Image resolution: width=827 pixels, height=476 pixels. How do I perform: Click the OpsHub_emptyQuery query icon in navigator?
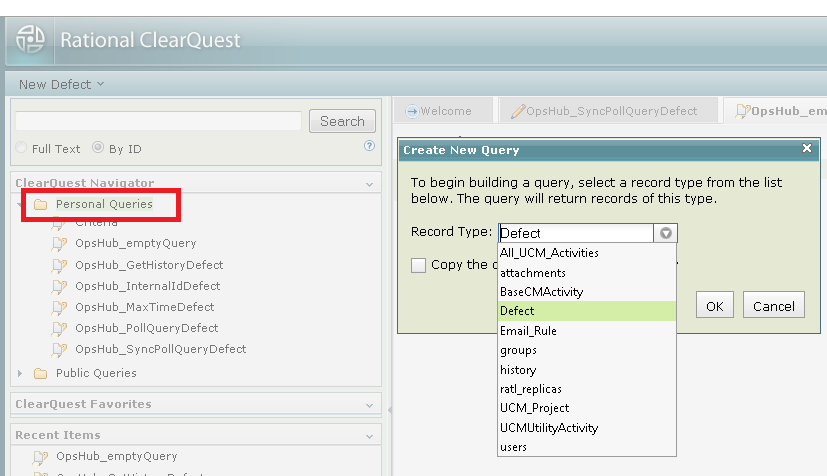click(58, 243)
